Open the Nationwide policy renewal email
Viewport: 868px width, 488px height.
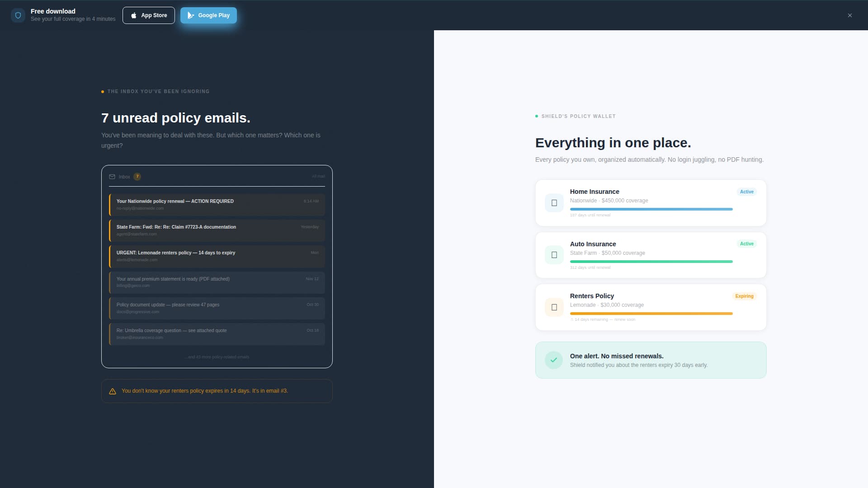pyautogui.click(x=217, y=204)
